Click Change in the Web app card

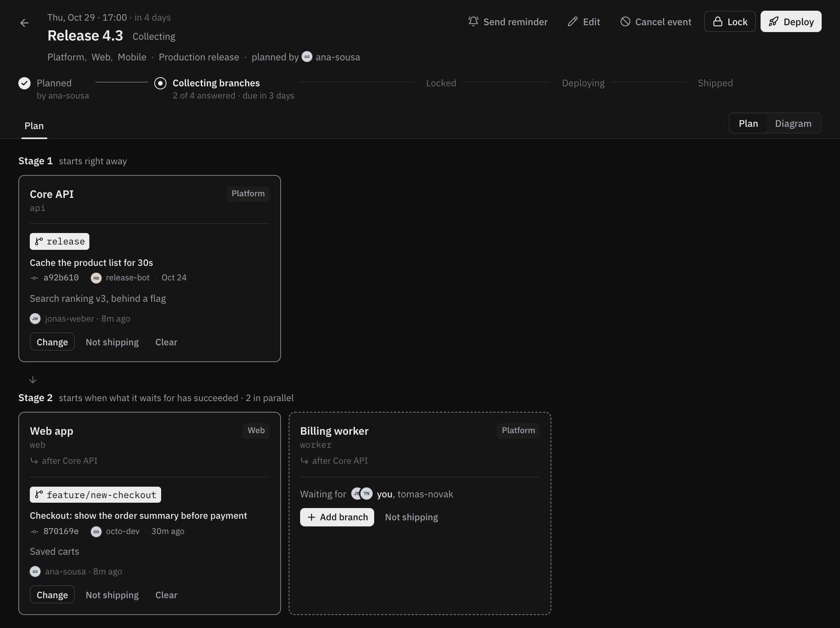point(52,595)
